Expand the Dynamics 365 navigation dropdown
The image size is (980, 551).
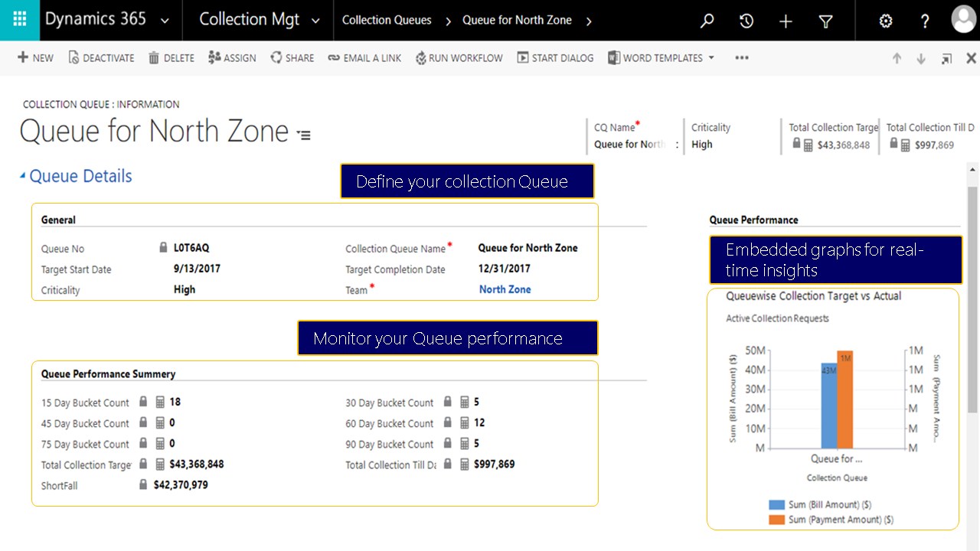pos(165,21)
